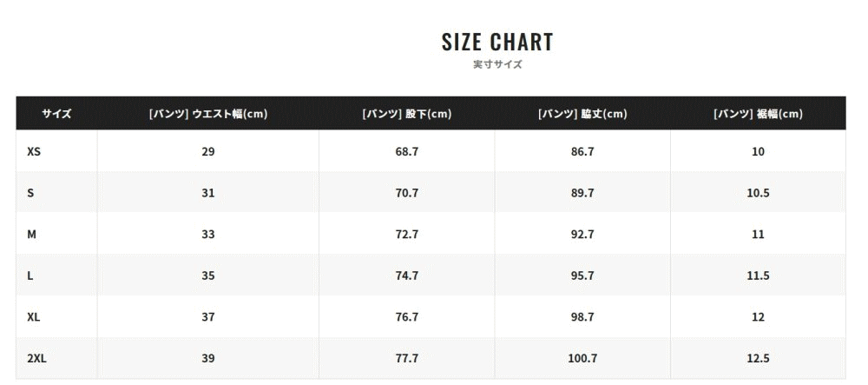Screen dimensions: 868x385
Task: Click waist value 29 for XS
Action: [x=208, y=151]
